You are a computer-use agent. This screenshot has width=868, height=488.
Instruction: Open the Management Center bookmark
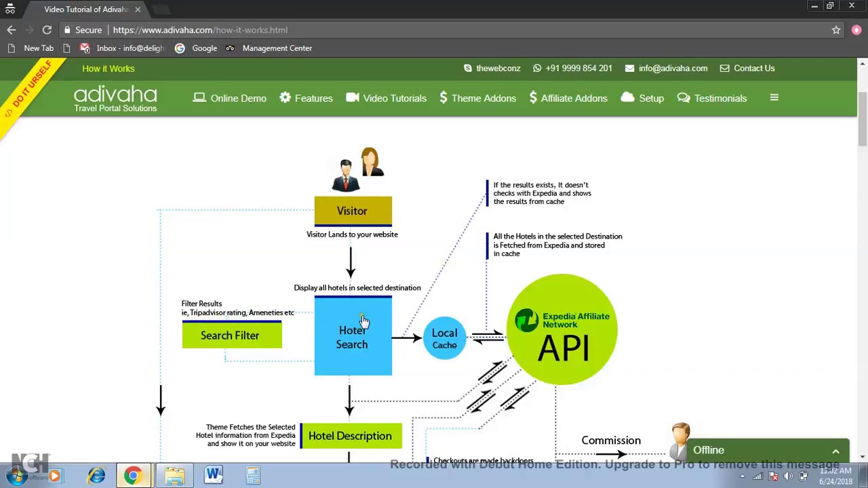(x=269, y=48)
